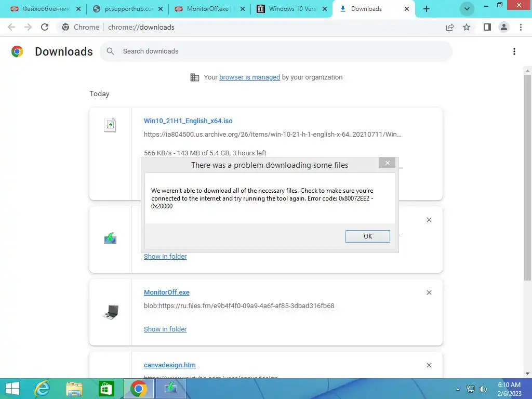Viewport: 532px width, 399px height.
Task: Open the Chrome profile avatar
Action: (x=504, y=27)
